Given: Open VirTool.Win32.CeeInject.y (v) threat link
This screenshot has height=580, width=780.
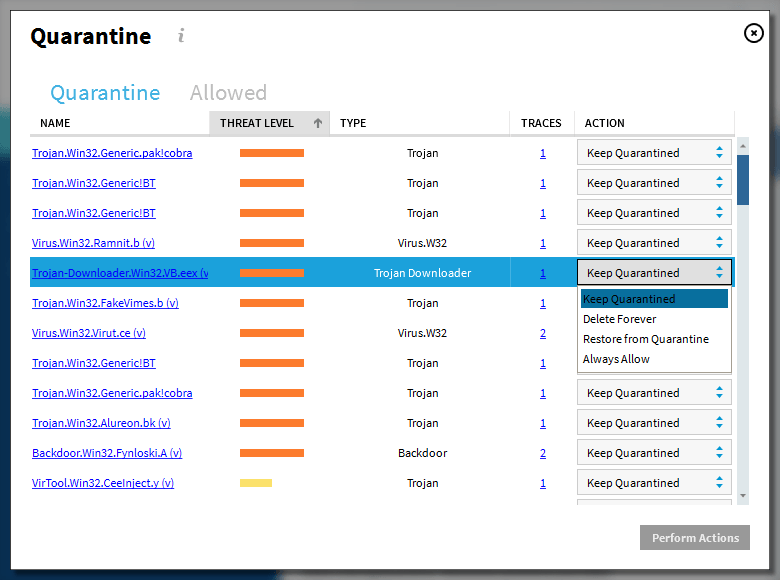Looking at the screenshot, I should [x=103, y=483].
